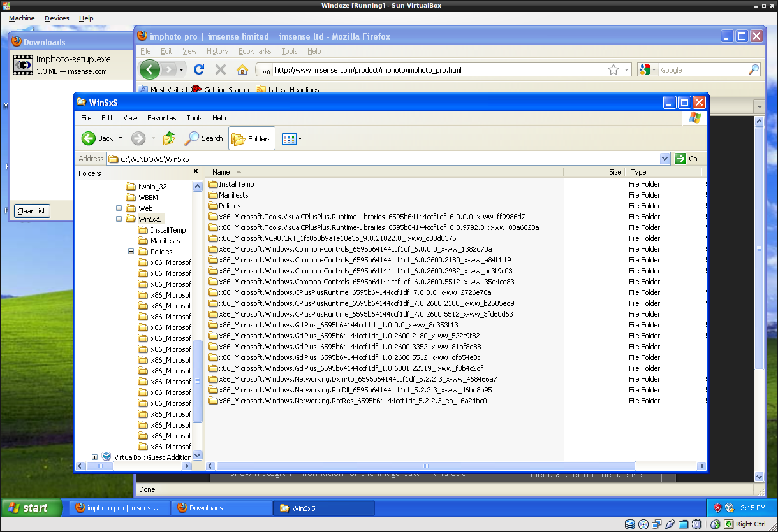Select the Common-Controls 6.0.2600.5512 folder
This screenshot has height=532, width=778.
click(361, 282)
